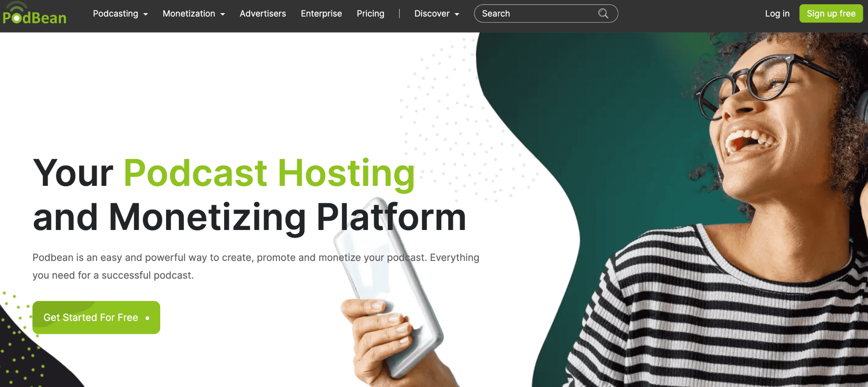Open the Advertisers page
The image size is (868, 387).
tap(263, 14)
